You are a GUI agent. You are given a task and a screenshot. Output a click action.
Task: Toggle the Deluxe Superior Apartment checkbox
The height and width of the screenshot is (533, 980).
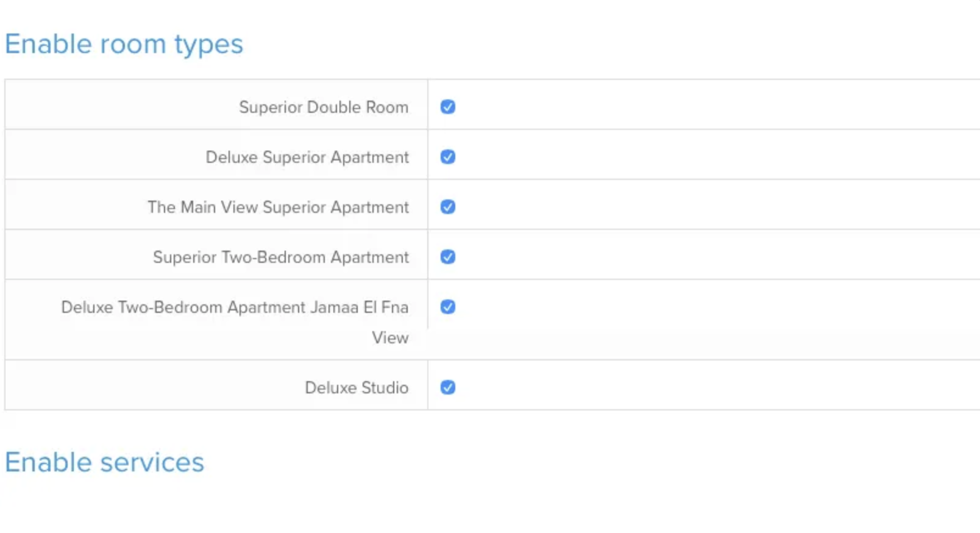click(x=448, y=157)
